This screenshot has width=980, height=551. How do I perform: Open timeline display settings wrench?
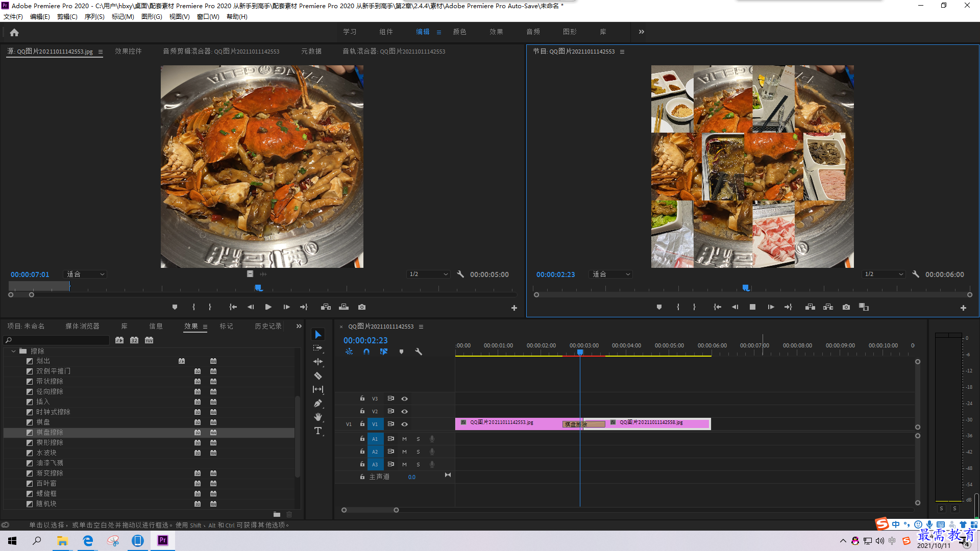(x=419, y=352)
